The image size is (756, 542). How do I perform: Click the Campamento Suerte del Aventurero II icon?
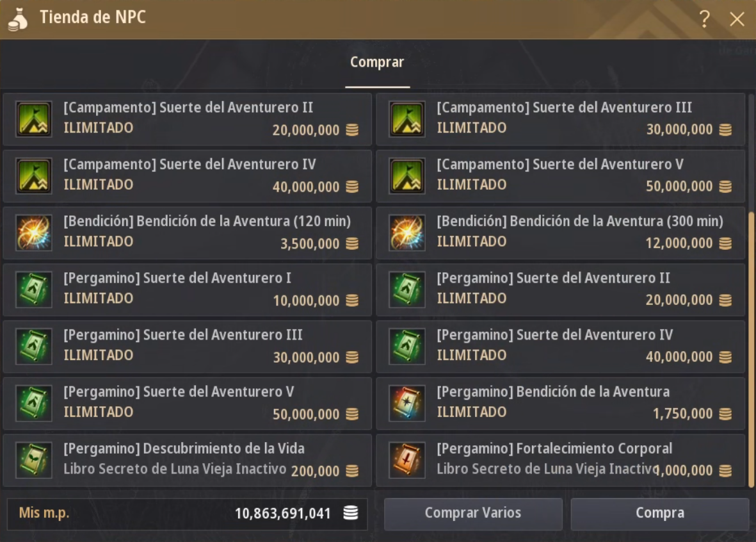(33, 119)
